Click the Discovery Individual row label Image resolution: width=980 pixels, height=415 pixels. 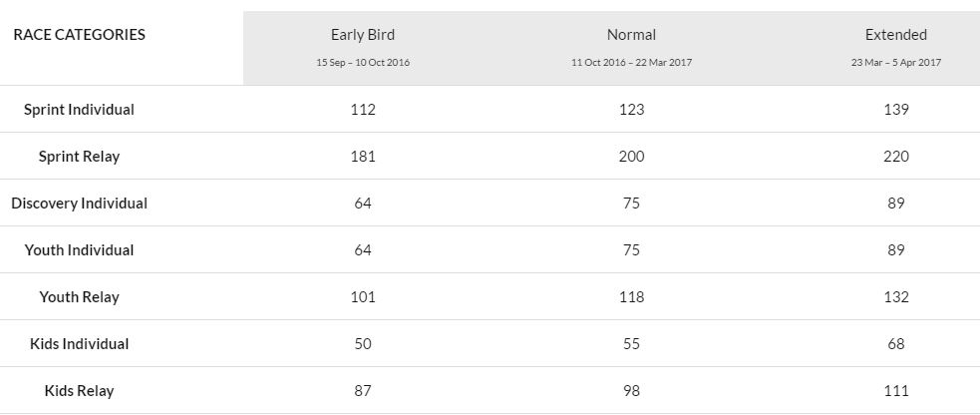pos(80,204)
